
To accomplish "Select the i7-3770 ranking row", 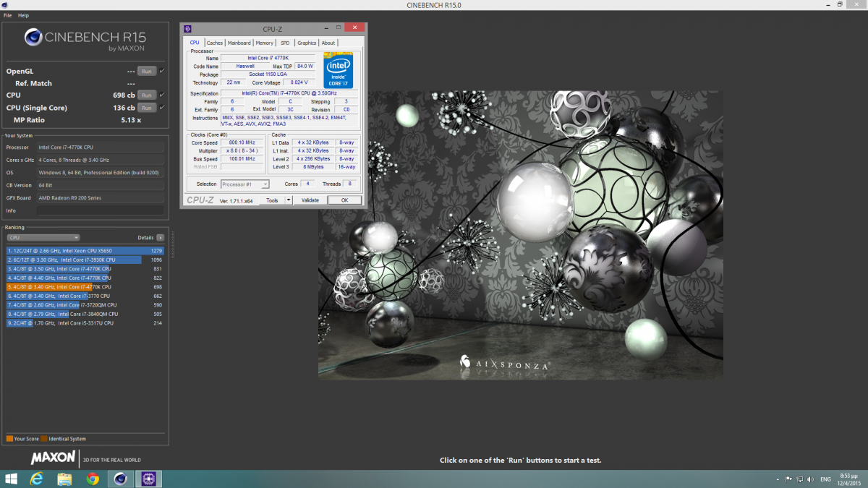I will pyautogui.click(x=85, y=296).
